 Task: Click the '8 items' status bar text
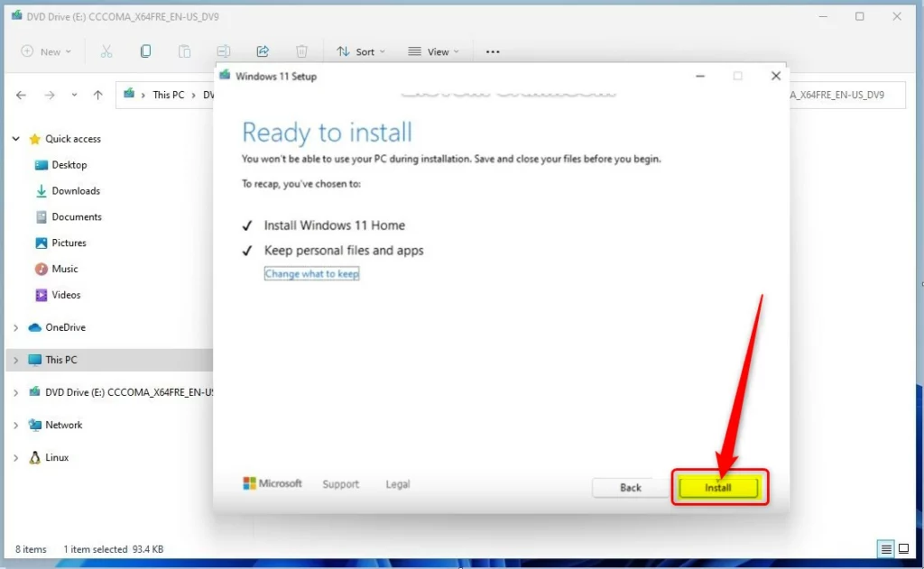pyautogui.click(x=31, y=549)
